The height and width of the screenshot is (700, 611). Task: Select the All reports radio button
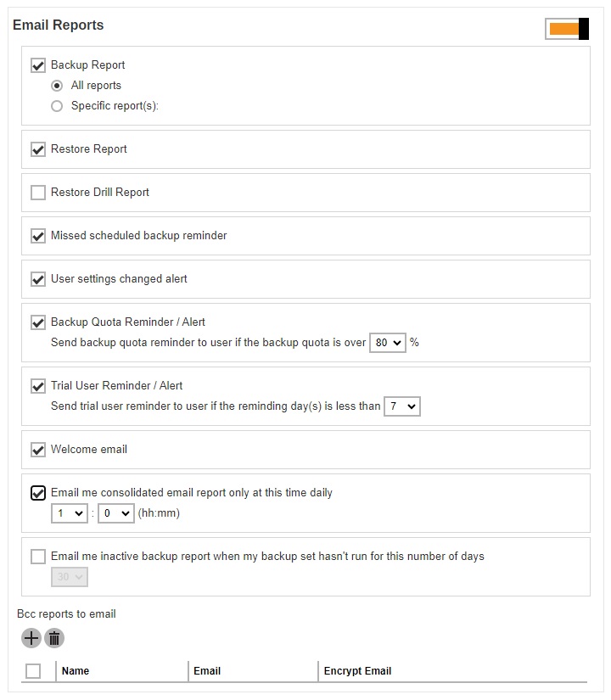(56, 85)
